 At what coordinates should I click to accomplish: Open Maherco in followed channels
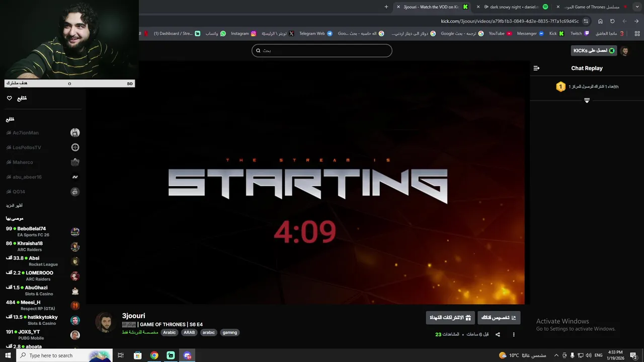click(43, 162)
